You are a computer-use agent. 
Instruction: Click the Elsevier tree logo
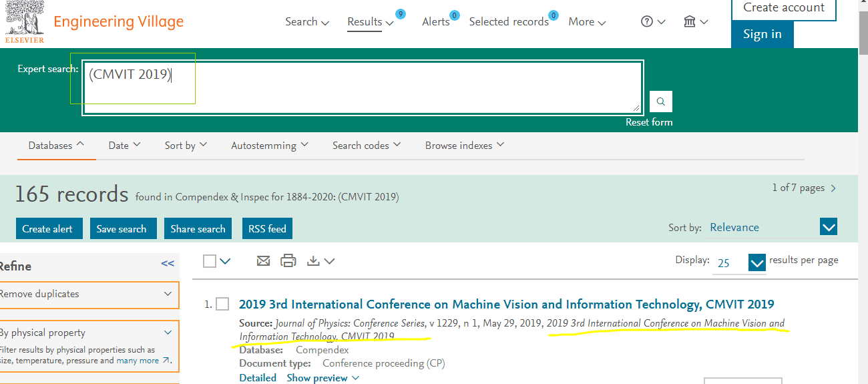(x=25, y=21)
